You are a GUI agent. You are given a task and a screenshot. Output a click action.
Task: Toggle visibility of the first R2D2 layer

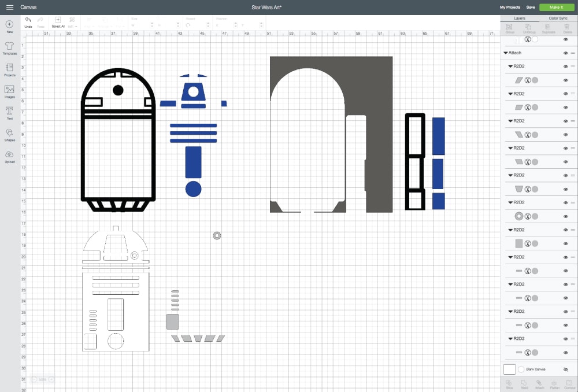pos(565,66)
